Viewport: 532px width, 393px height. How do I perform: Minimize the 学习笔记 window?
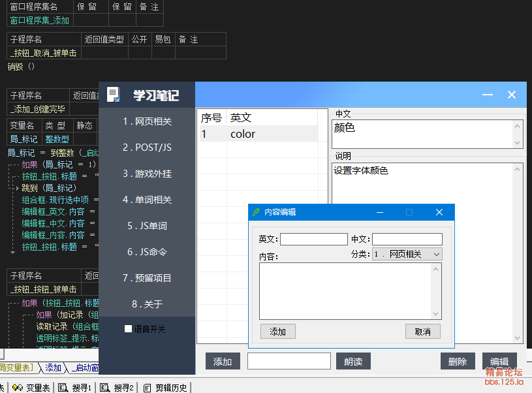tap(488, 95)
